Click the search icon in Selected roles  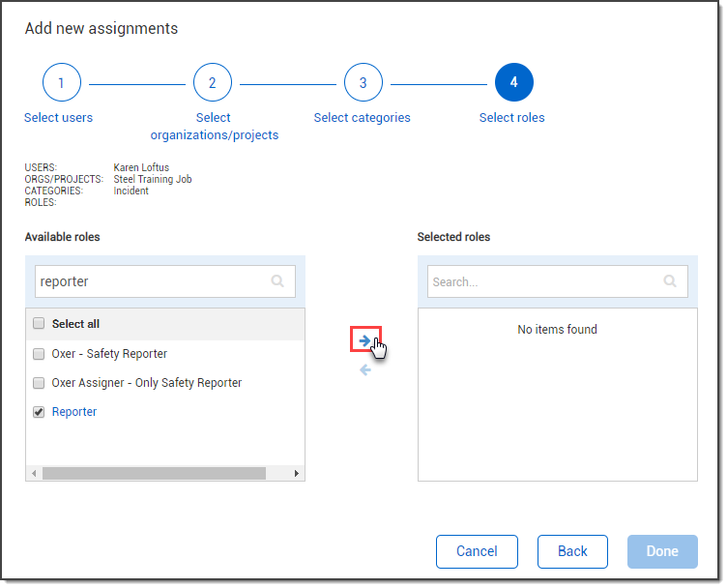coord(670,281)
